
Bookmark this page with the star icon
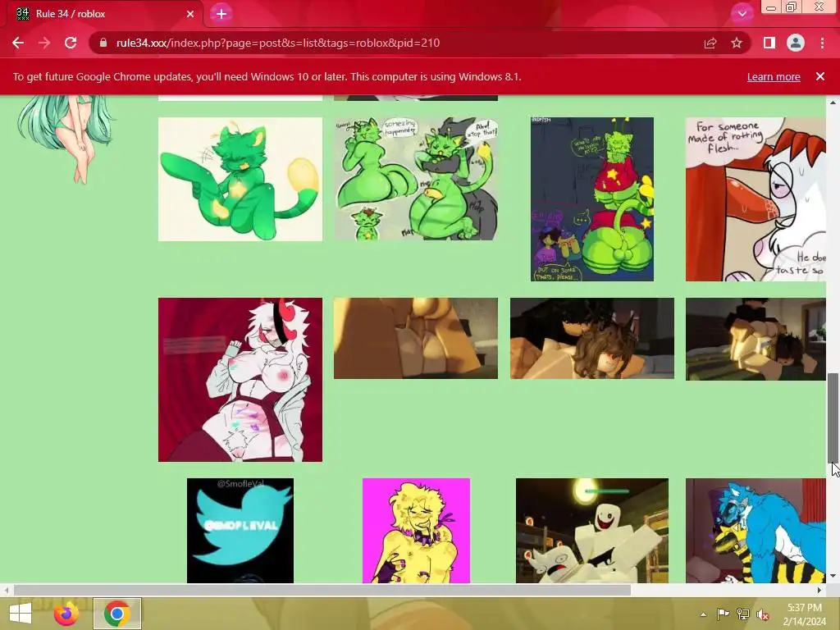[x=737, y=43]
